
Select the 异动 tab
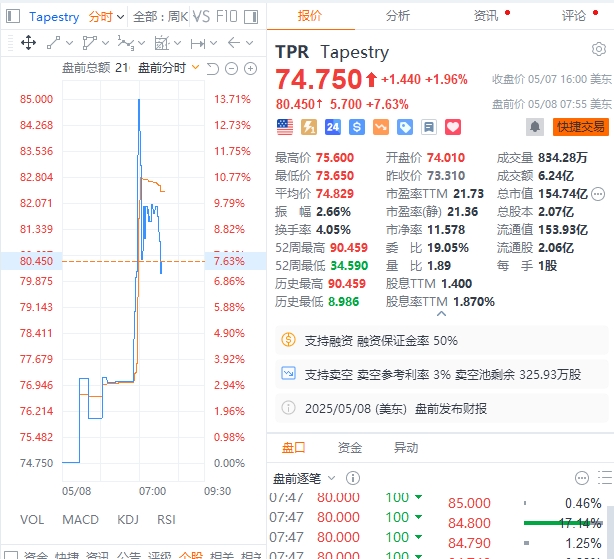(406, 447)
